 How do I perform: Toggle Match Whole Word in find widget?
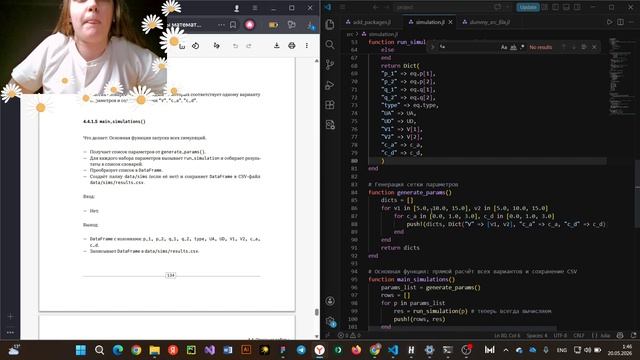[513, 47]
